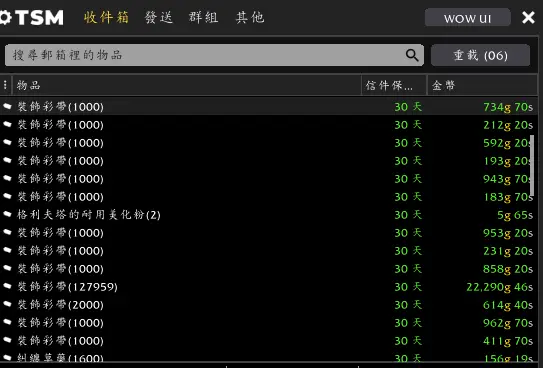Viewport: 543px width, 368px height.
Task: Click mail icon of 858g 20s row
Action: (8, 268)
